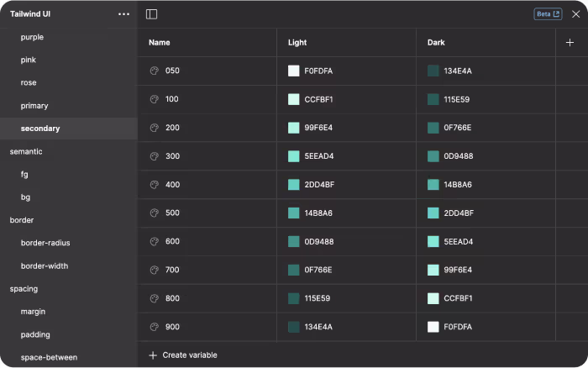Click the variable name 500
Screen dimensions: 588x368
pyautogui.click(x=172, y=213)
